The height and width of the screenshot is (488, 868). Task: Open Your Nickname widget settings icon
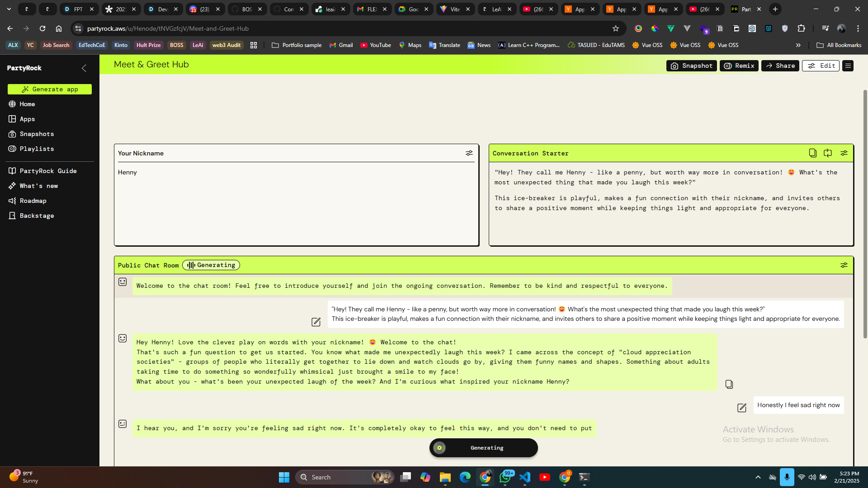[x=469, y=153]
